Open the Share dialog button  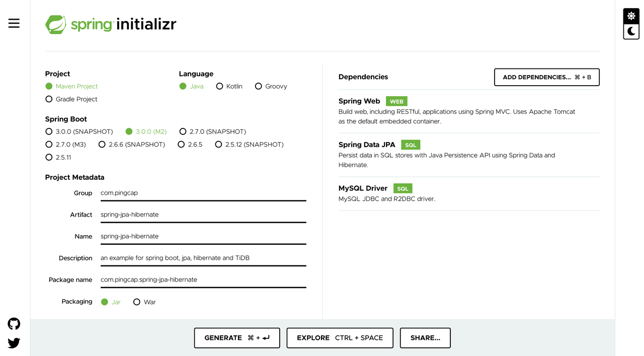[x=425, y=338]
